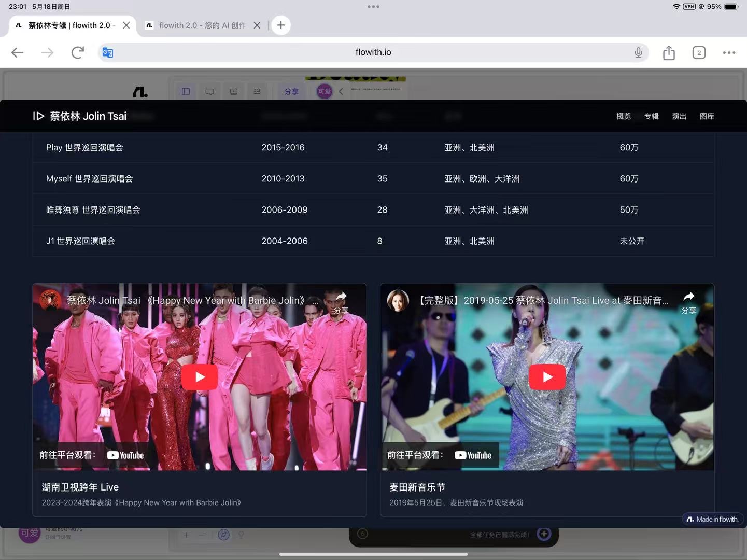The image size is (747, 560).
Task: Click the 2004-2006 date cell
Action: [x=285, y=241]
